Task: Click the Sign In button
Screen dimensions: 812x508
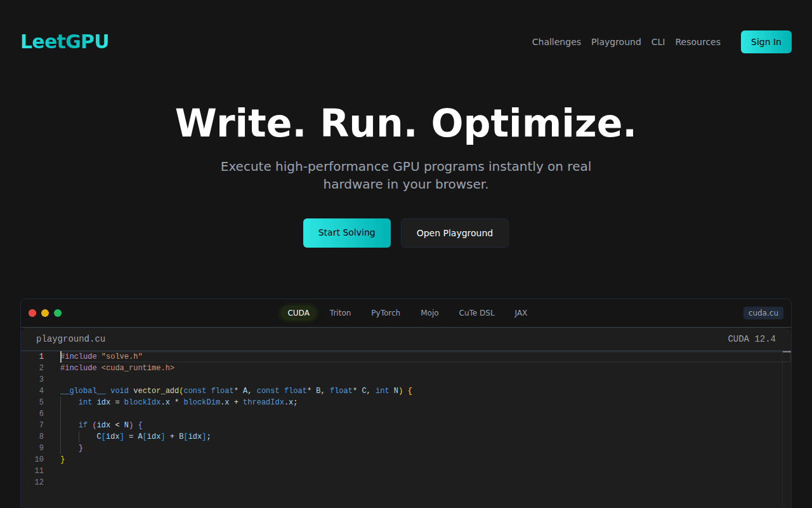Action: [766, 42]
